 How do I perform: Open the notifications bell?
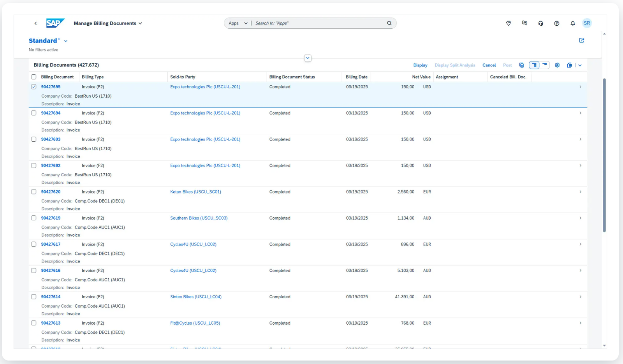click(x=572, y=23)
